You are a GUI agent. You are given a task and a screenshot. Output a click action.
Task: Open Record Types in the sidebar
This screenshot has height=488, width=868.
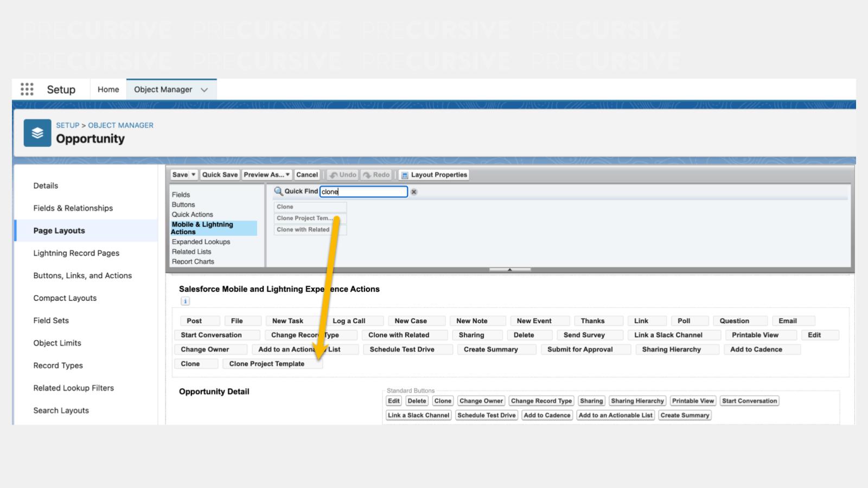click(58, 365)
